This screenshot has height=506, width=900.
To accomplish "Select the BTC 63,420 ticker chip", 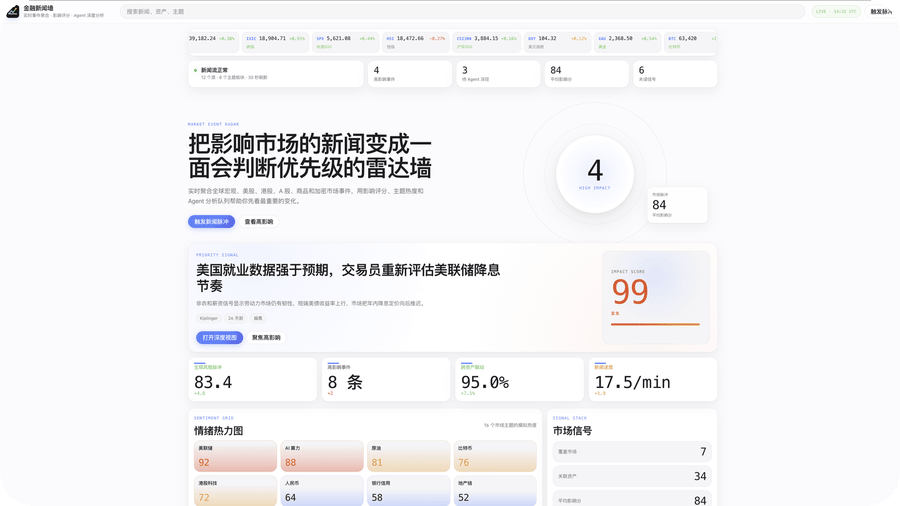I will coord(691,42).
